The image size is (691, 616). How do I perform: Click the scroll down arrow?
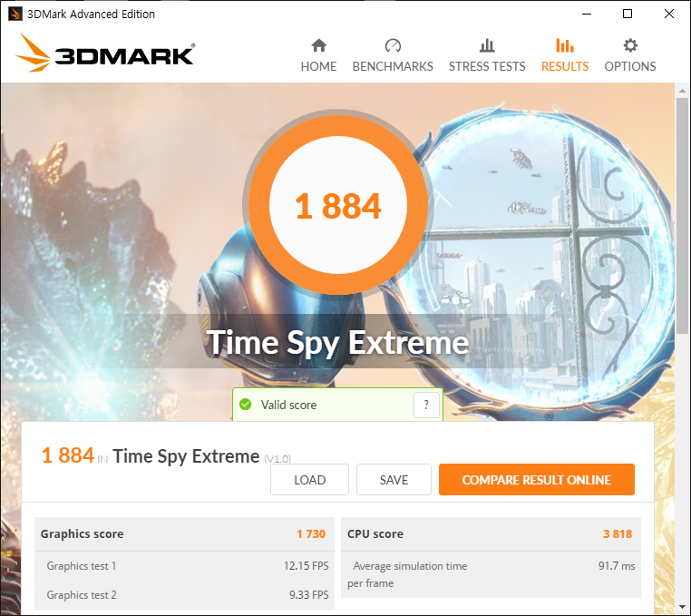coord(682,607)
